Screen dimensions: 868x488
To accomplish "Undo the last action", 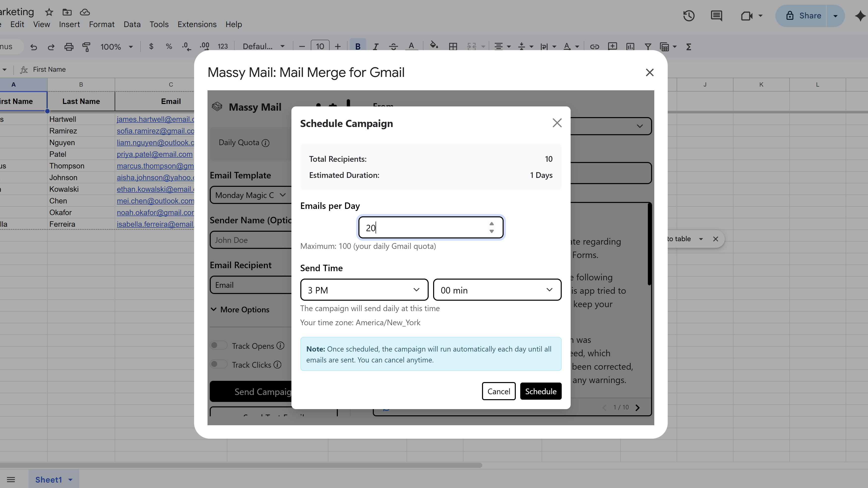I will [33, 47].
